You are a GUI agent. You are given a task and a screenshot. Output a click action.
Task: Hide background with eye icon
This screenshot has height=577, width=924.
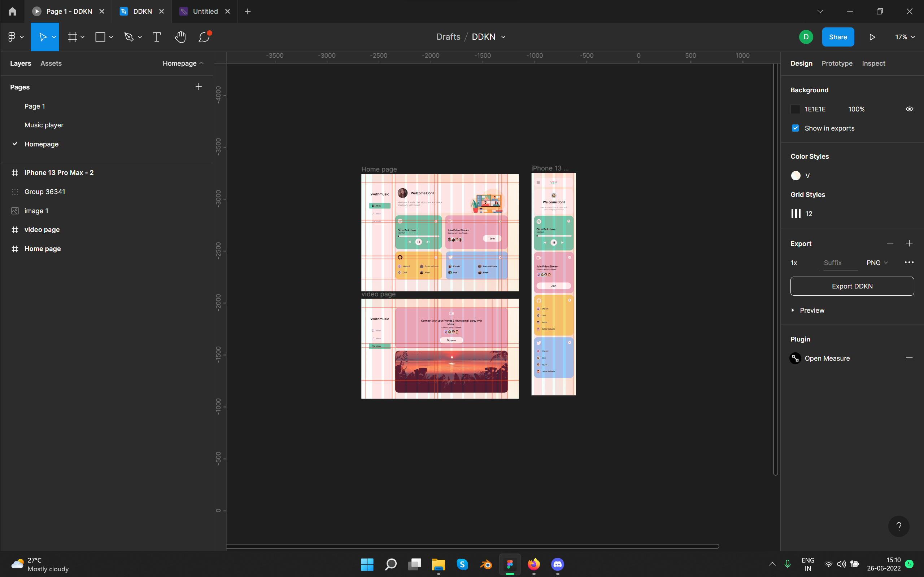[x=909, y=109]
